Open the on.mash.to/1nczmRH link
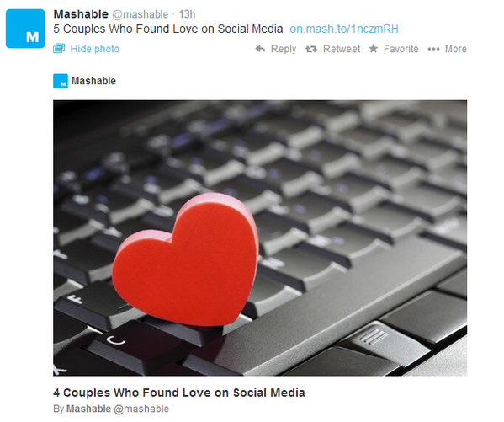The width and height of the screenshot is (504, 422). 344,29
